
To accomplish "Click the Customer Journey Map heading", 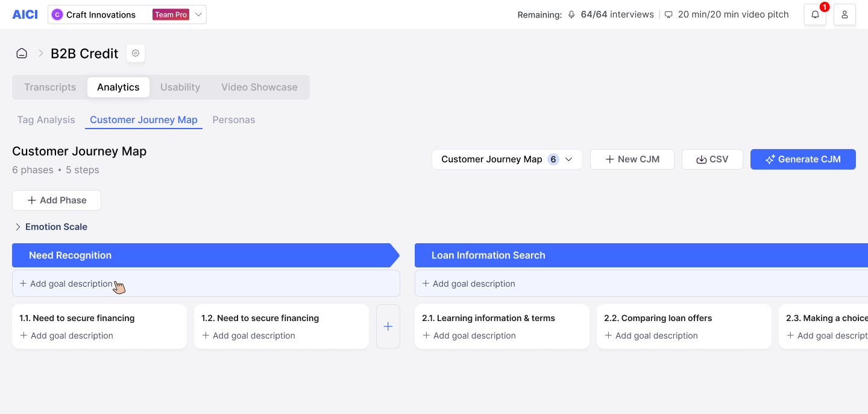I will (x=80, y=151).
